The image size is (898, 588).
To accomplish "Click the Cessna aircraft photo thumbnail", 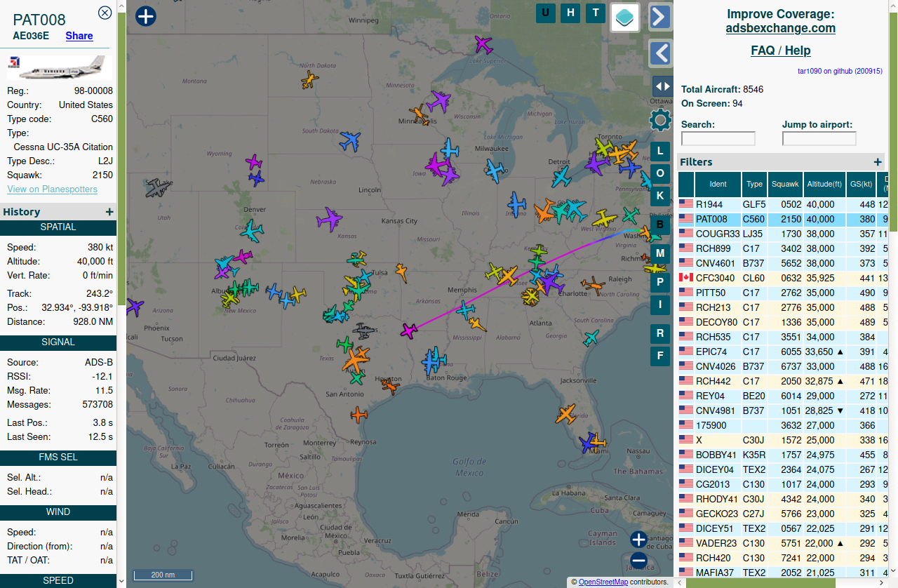I will pyautogui.click(x=60, y=67).
